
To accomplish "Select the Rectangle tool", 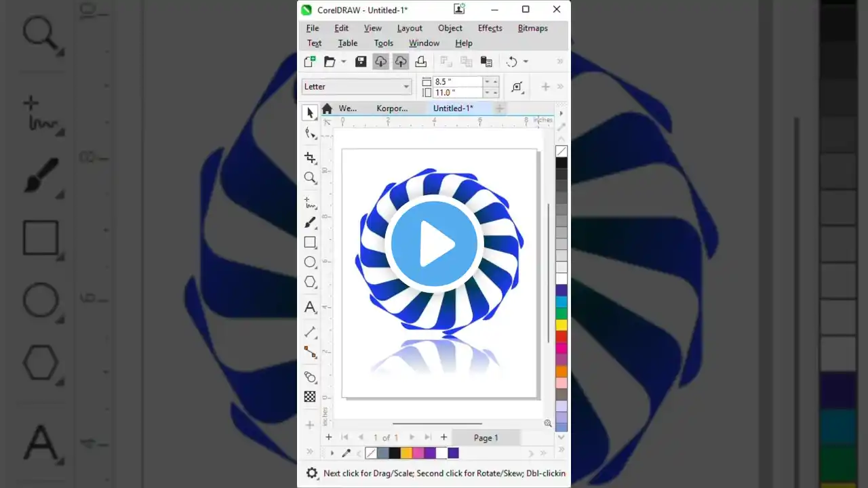I will pos(311,242).
